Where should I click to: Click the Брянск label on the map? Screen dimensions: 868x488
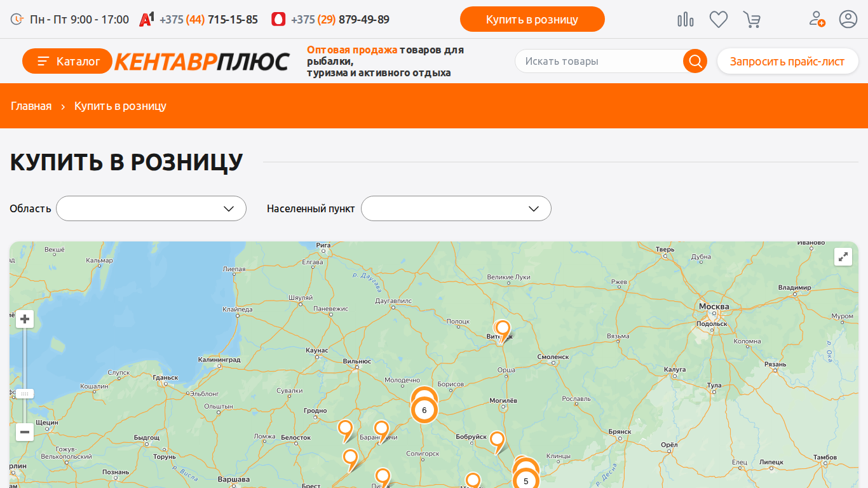(620, 431)
